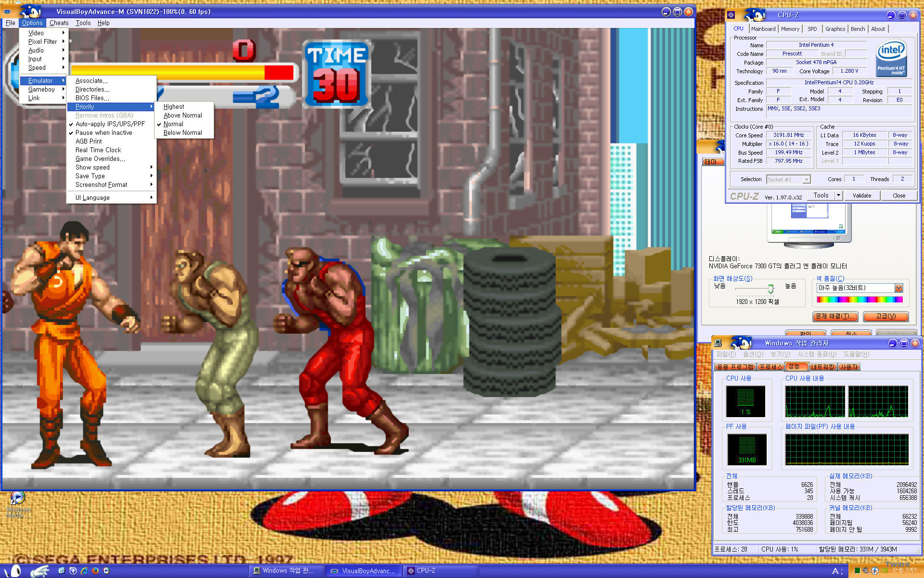Launch Windows Media Player from quick launch
Image resolution: width=924 pixels, height=578 pixels.
[x=106, y=571]
